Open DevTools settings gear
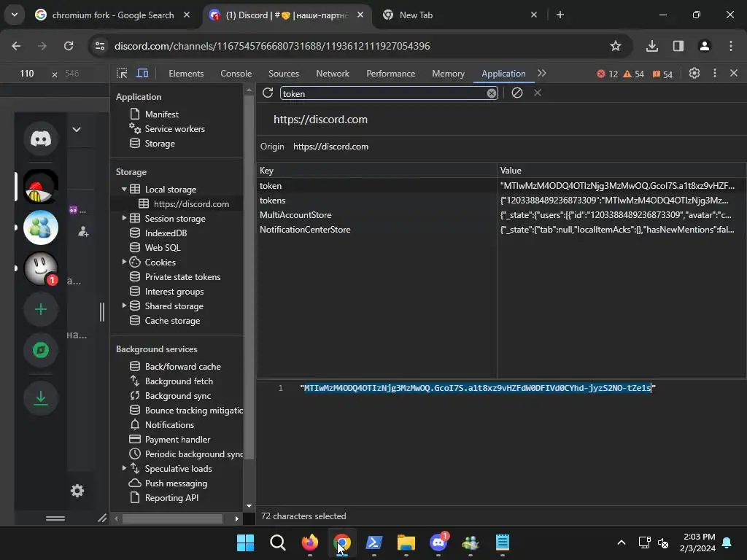Image resolution: width=747 pixels, height=560 pixels. click(694, 74)
